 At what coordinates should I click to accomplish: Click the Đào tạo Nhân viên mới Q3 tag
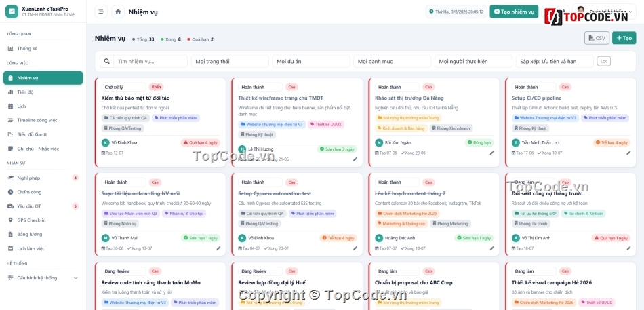point(131,214)
